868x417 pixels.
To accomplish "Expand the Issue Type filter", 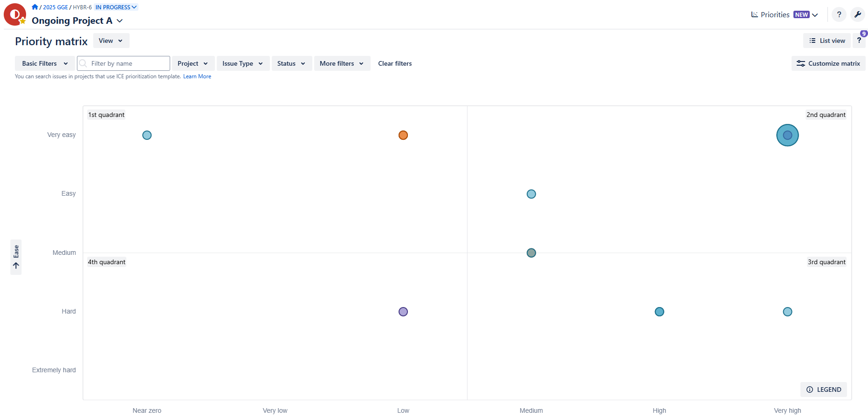I will 242,63.
